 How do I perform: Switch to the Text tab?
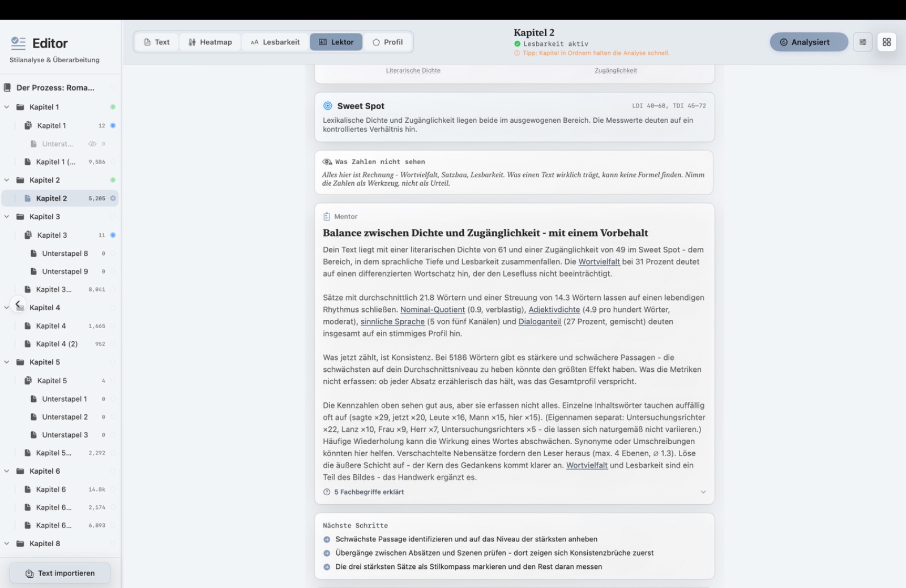(157, 42)
